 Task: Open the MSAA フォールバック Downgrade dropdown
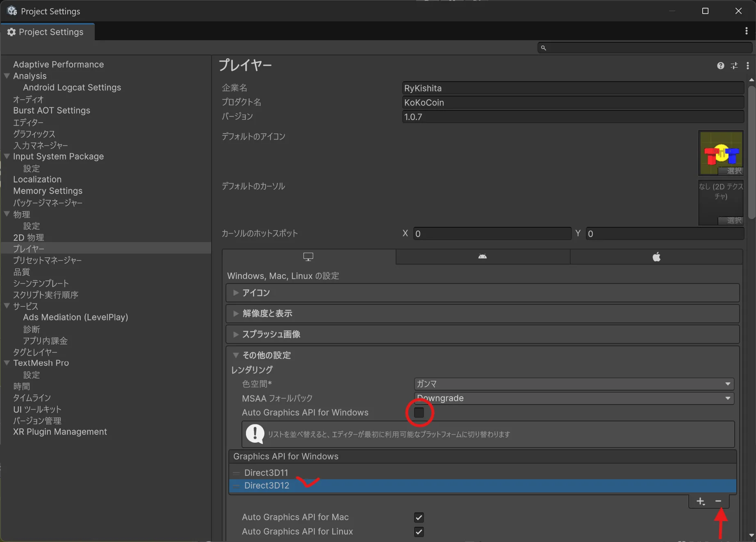(x=574, y=398)
